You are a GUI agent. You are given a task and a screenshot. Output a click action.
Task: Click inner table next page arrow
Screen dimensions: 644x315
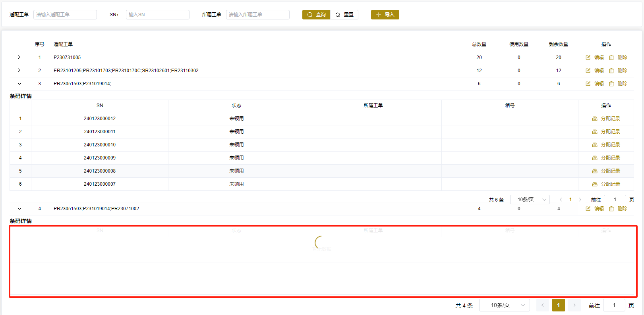(x=580, y=200)
